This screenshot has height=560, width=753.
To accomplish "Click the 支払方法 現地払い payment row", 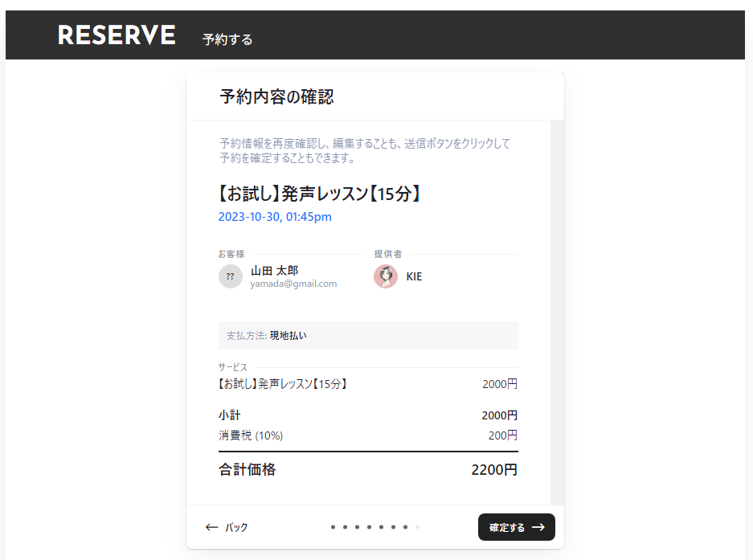I will click(368, 335).
